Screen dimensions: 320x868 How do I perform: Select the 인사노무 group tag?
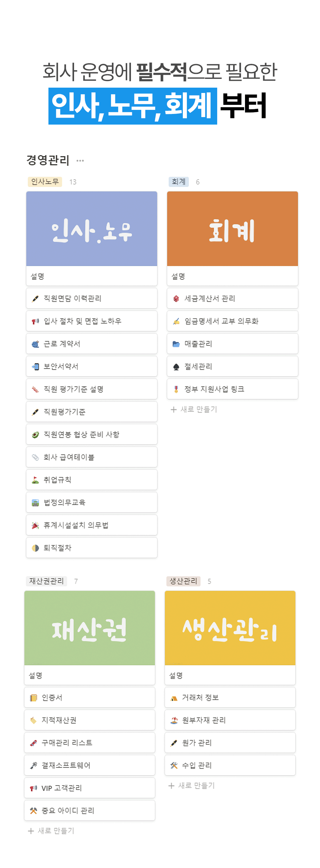45,182
